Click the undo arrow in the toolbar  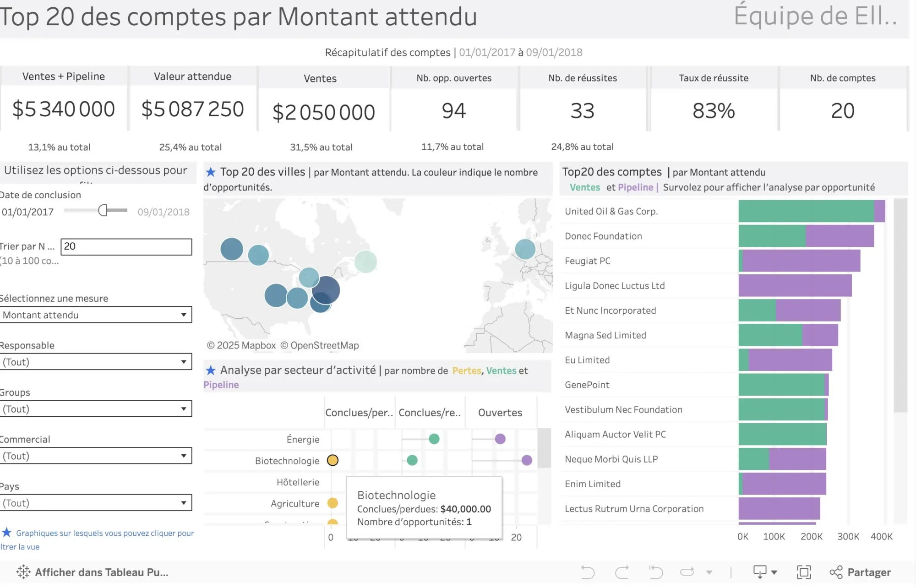pyautogui.click(x=588, y=572)
